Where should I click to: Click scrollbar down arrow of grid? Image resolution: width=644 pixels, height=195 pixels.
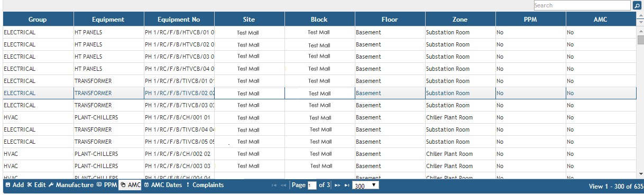click(x=640, y=173)
